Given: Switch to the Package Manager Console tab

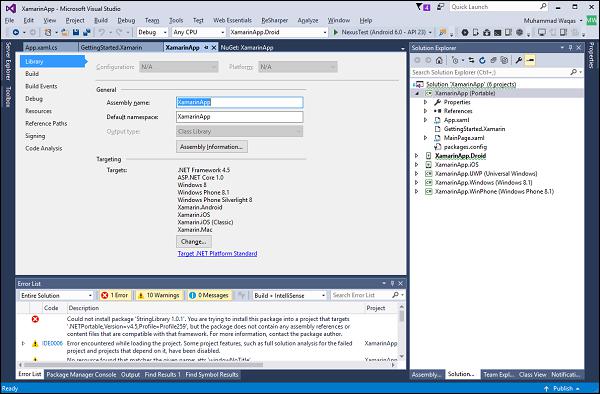Looking at the screenshot, I should click(x=81, y=374).
